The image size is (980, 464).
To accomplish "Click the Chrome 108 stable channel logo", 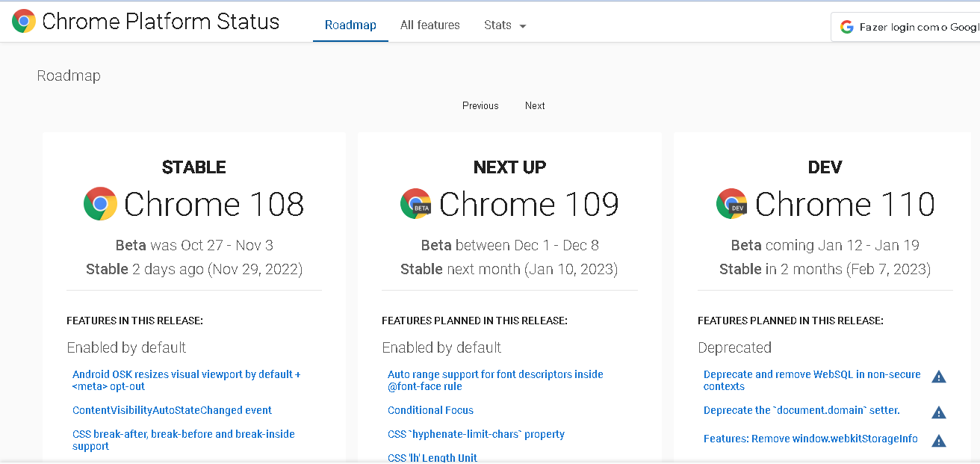I will (99, 203).
